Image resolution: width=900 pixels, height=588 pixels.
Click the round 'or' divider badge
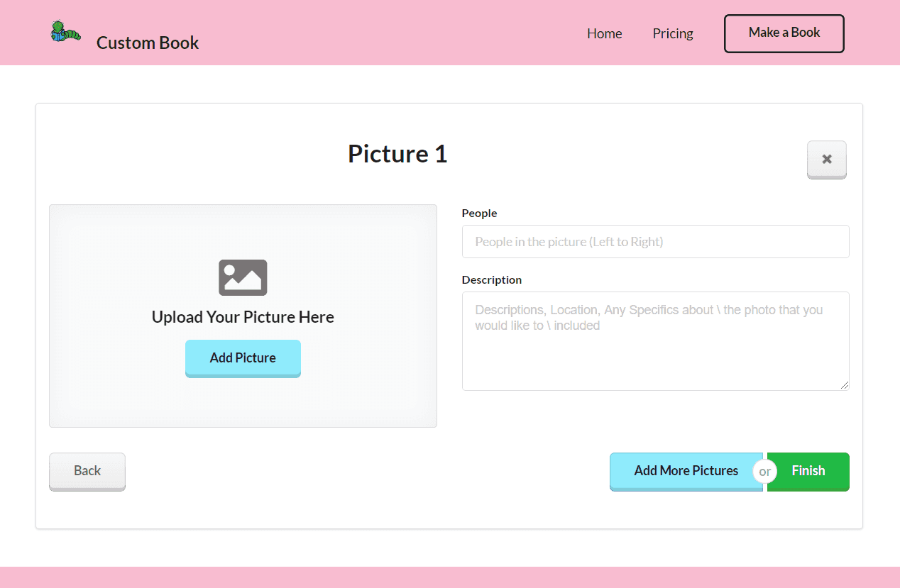click(x=765, y=472)
